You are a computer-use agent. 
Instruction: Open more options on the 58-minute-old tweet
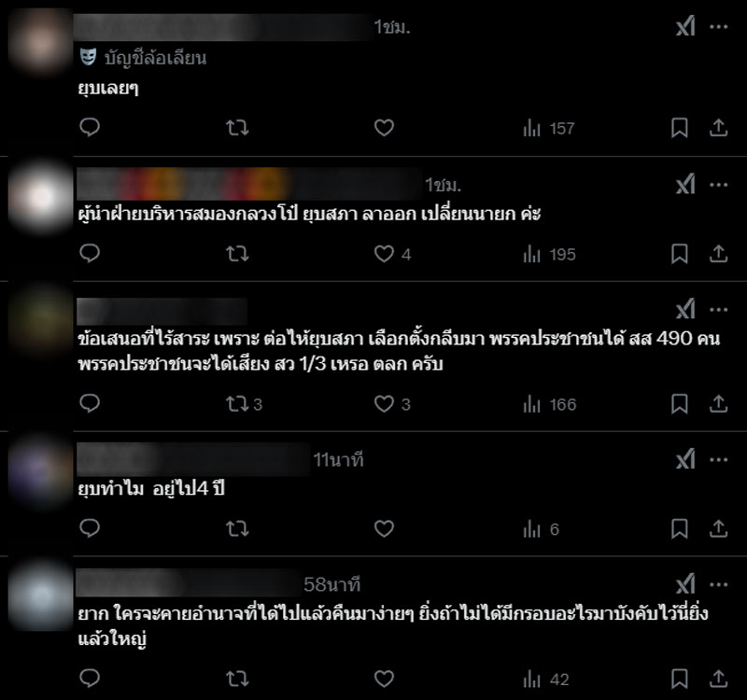coord(718,585)
